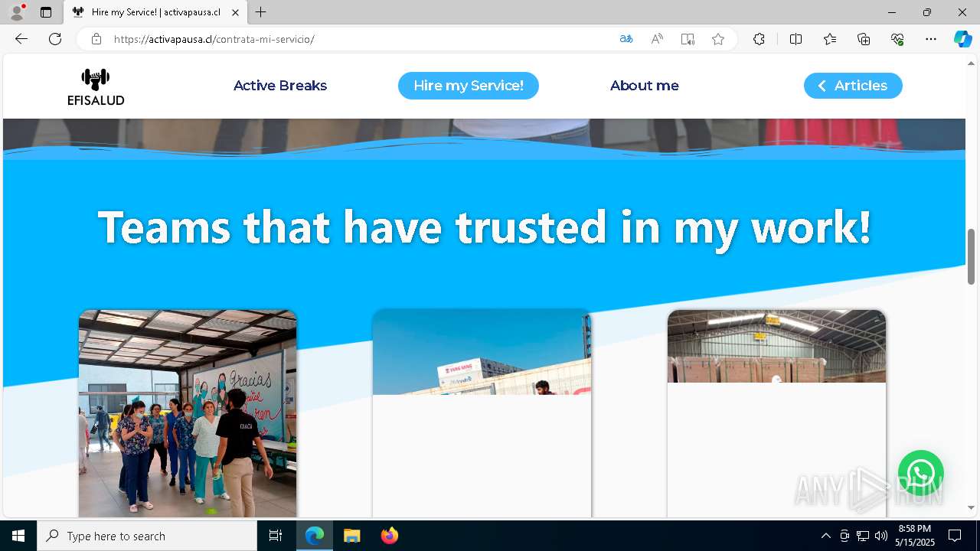Viewport: 980px width, 551px height.
Task: Open the Active Breaks page
Action: pos(280,86)
